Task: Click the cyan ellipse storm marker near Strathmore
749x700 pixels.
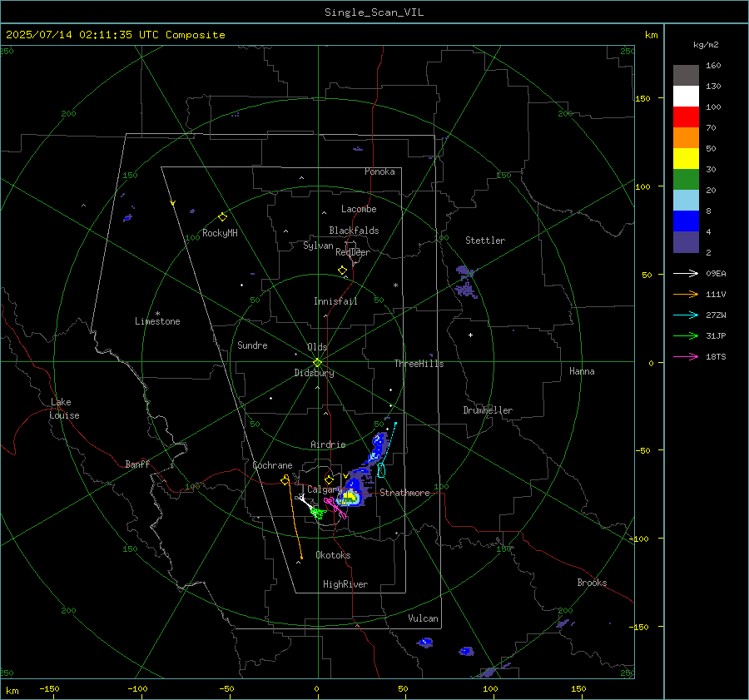Action: (x=381, y=470)
